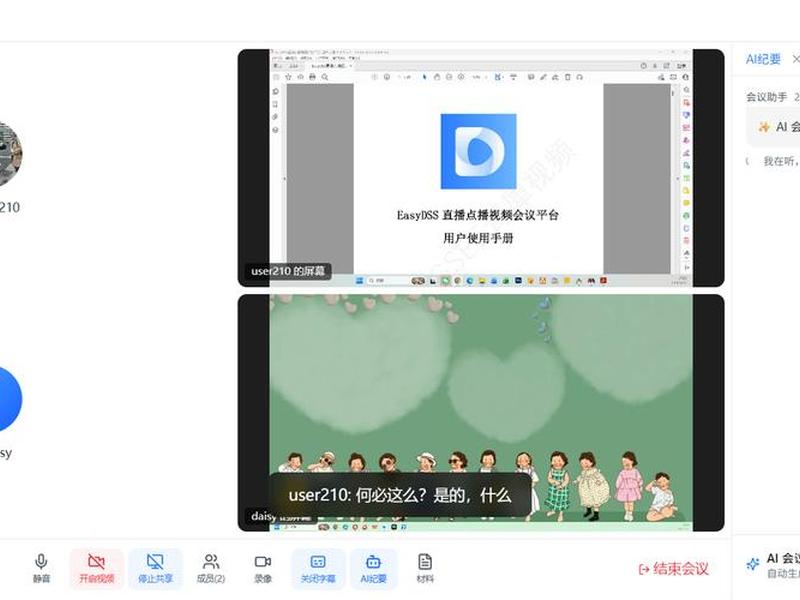Click the EasyDSS logo in the shared document
Image resolution: width=800 pixels, height=600 pixels.
tap(478, 152)
